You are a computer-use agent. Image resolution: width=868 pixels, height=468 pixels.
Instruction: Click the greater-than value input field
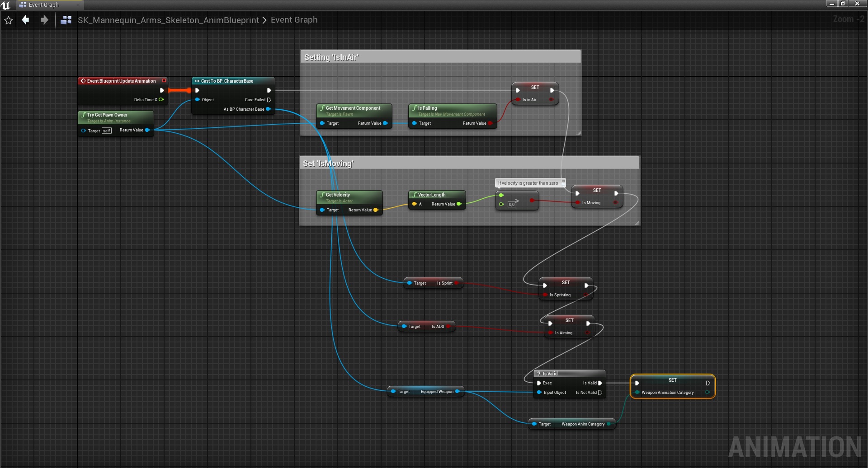512,204
